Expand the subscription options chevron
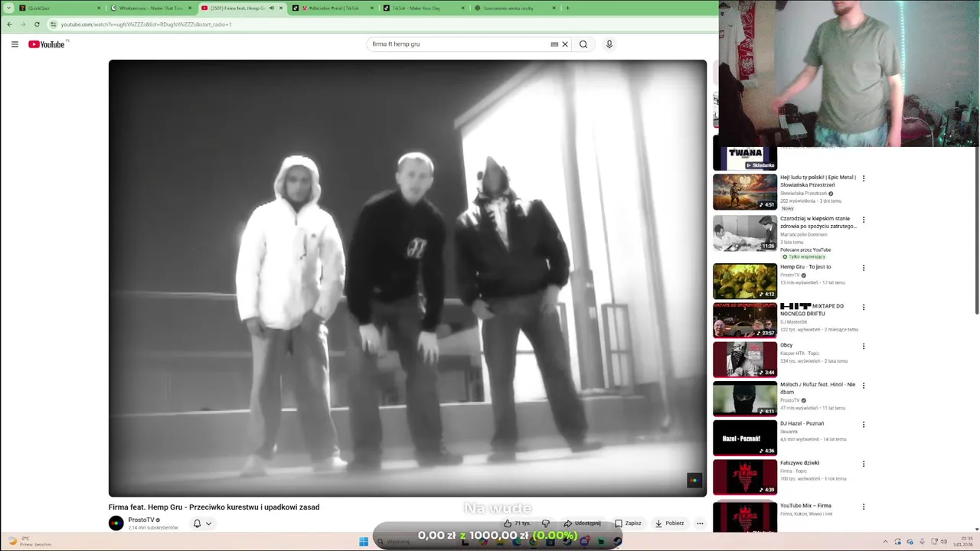This screenshot has height=551, width=980. pyautogui.click(x=208, y=523)
